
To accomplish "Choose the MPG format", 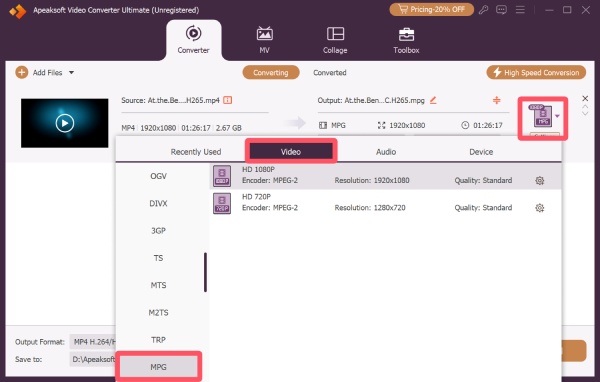I will tap(158, 367).
